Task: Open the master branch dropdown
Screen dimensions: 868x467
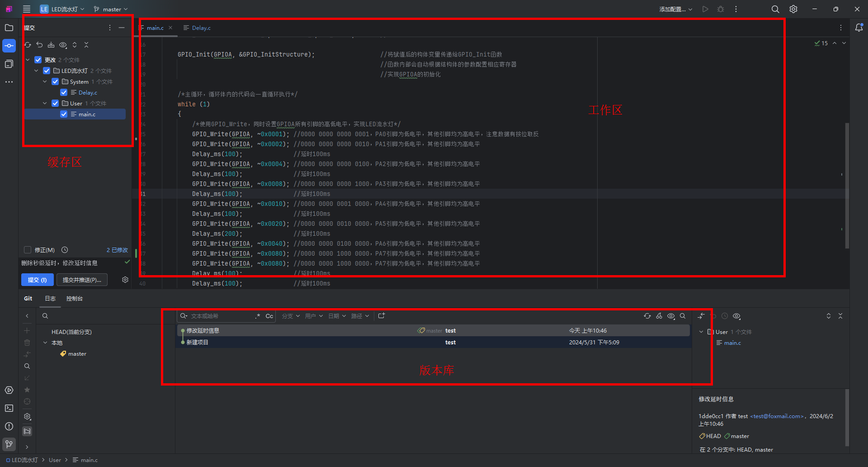Action: (111, 9)
